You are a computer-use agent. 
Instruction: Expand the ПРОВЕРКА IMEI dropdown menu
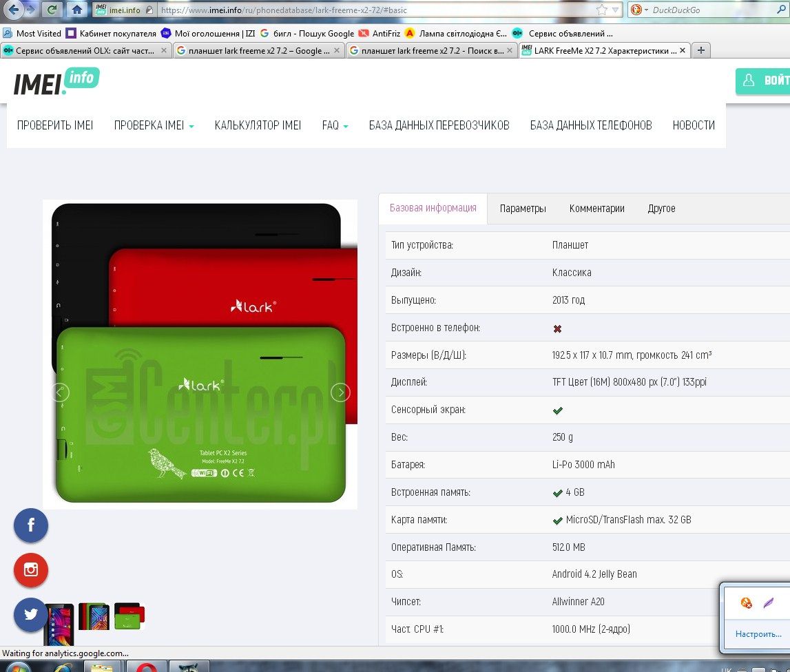[154, 125]
